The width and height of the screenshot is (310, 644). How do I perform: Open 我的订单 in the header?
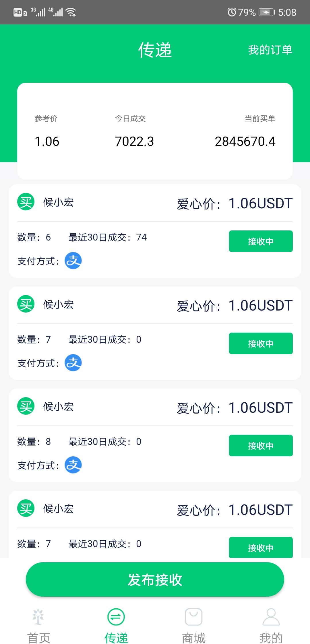coord(270,50)
